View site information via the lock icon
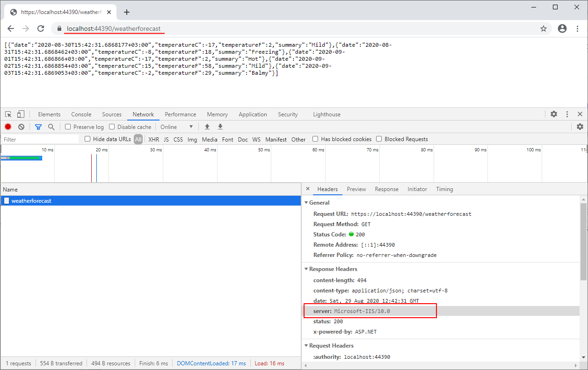 click(x=59, y=28)
